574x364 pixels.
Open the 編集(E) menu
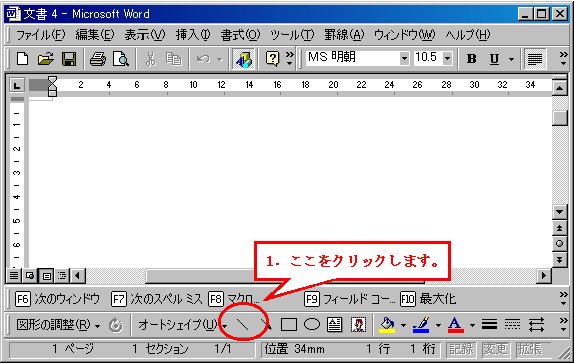click(95, 35)
